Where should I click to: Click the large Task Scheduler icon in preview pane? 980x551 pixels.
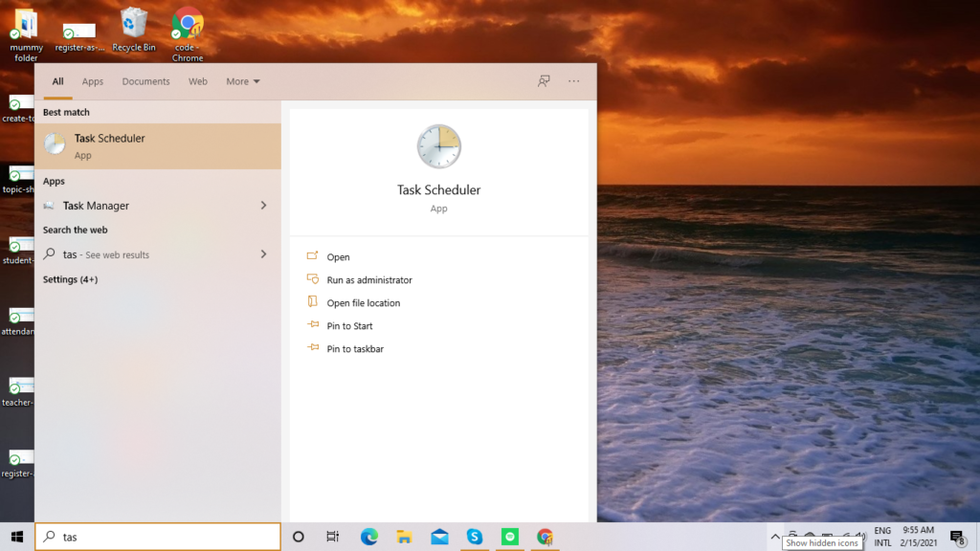pos(438,146)
